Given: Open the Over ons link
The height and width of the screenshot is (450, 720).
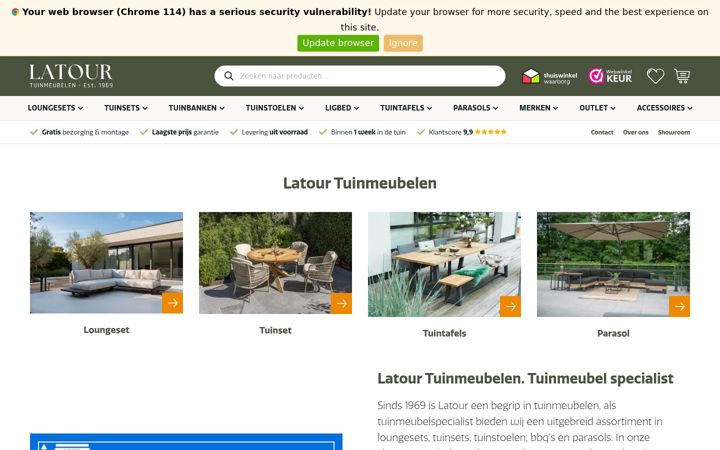Looking at the screenshot, I should [636, 132].
